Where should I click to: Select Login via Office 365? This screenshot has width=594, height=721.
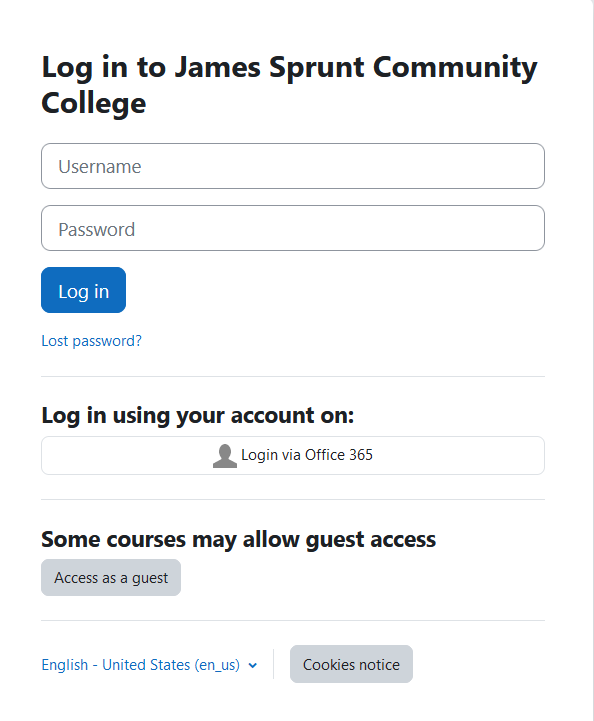pos(293,455)
